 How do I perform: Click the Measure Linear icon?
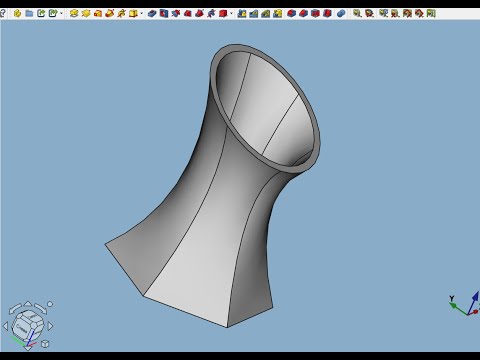[x=357, y=13]
